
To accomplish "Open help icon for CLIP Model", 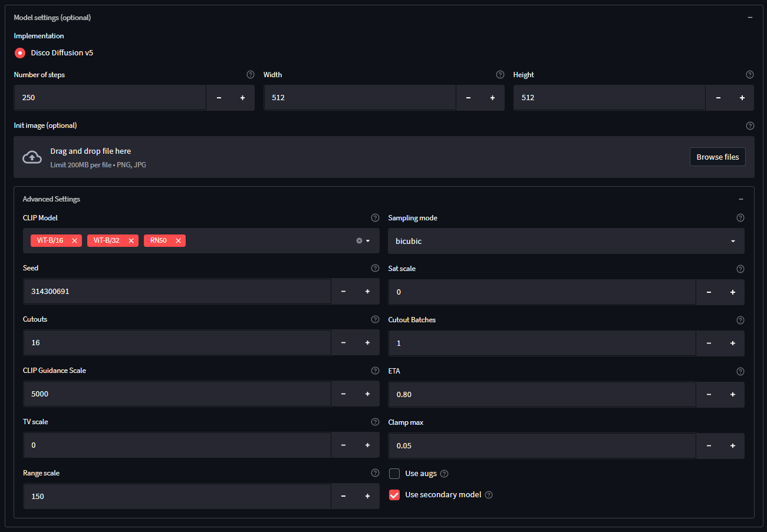I will (375, 218).
